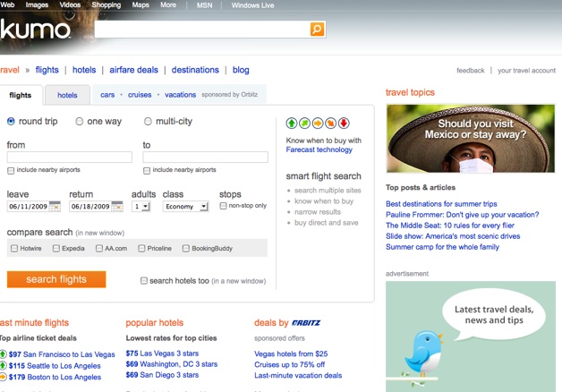Select the multi-city radio option
This screenshot has height=392, width=562.
coord(149,122)
